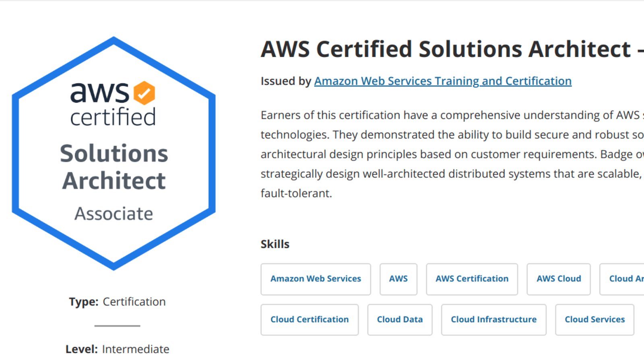Open Amazon Web Services Training and Certification link
644x362 pixels.
click(443, 81)
